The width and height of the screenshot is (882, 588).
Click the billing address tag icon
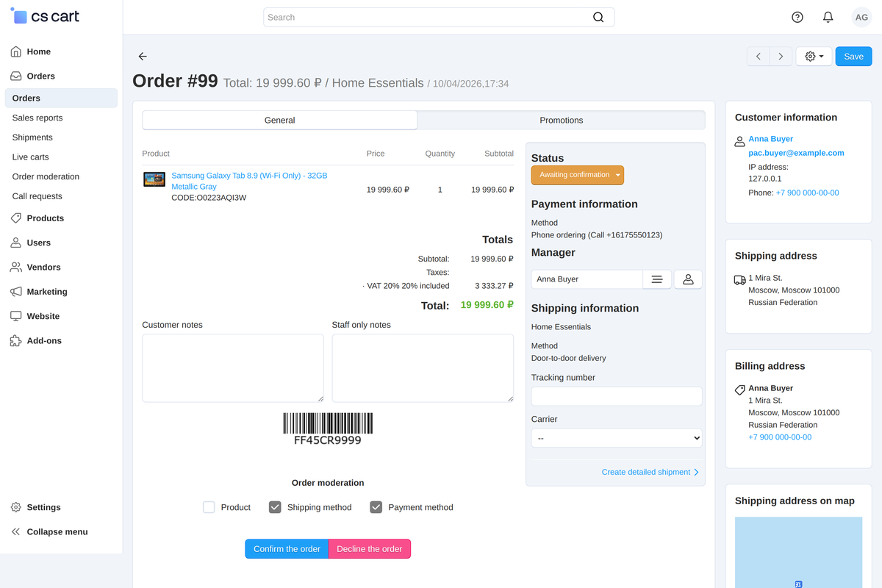pos(739,390)
